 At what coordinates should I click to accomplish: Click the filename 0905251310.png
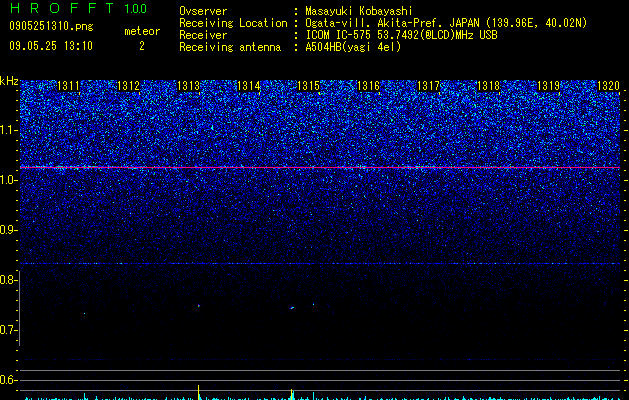click(51, 26)
